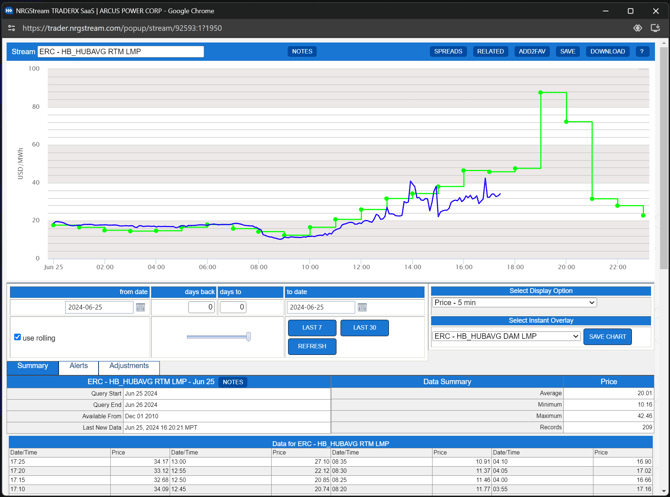This screenshot has width=670, height=497.
Task: Click the Last New Data timestamp value
Action: [161, 428]
